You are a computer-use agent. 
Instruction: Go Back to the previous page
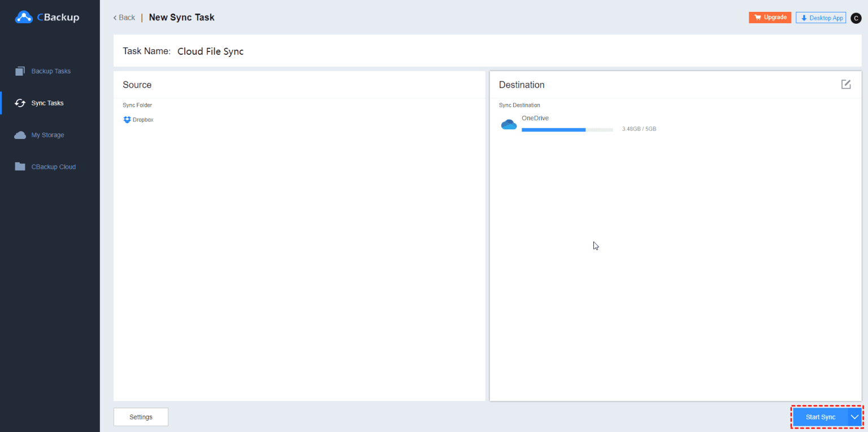[x=124, y=18]
